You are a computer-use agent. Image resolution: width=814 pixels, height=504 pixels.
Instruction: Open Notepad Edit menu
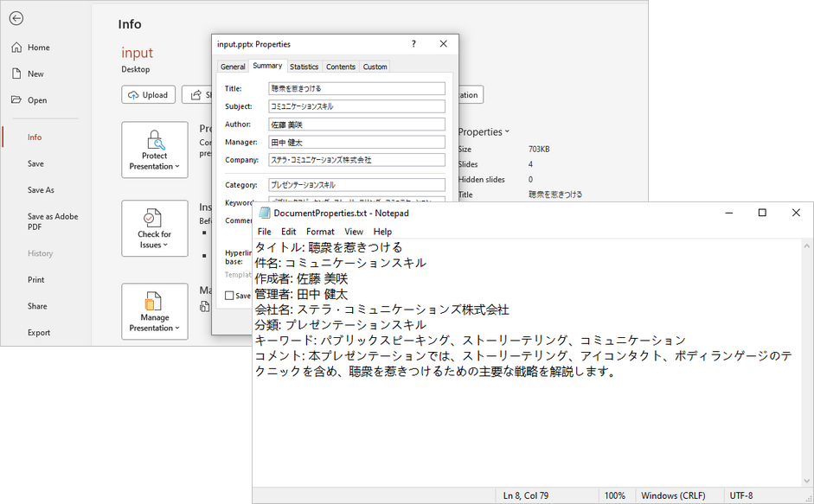289,232
